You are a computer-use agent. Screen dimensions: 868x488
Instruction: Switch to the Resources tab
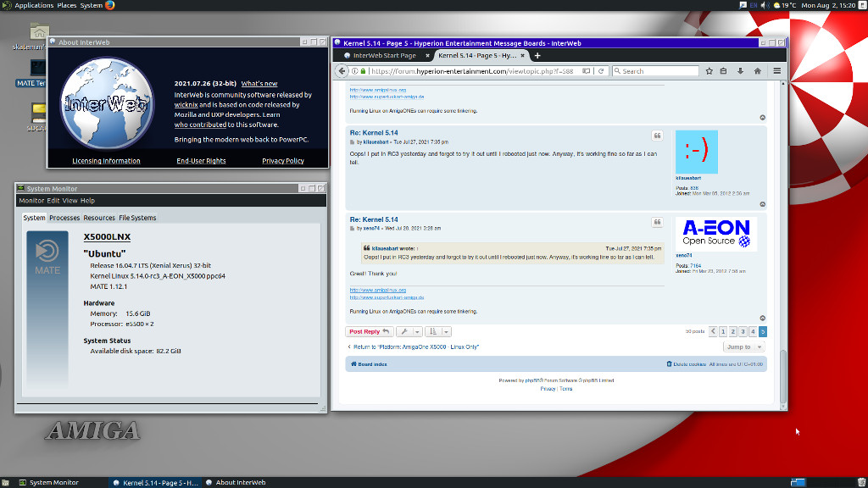[99, 218]
